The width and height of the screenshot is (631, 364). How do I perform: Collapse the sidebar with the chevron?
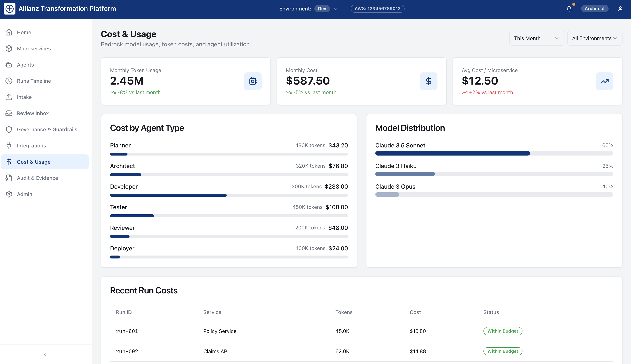[x=45, y=354]
